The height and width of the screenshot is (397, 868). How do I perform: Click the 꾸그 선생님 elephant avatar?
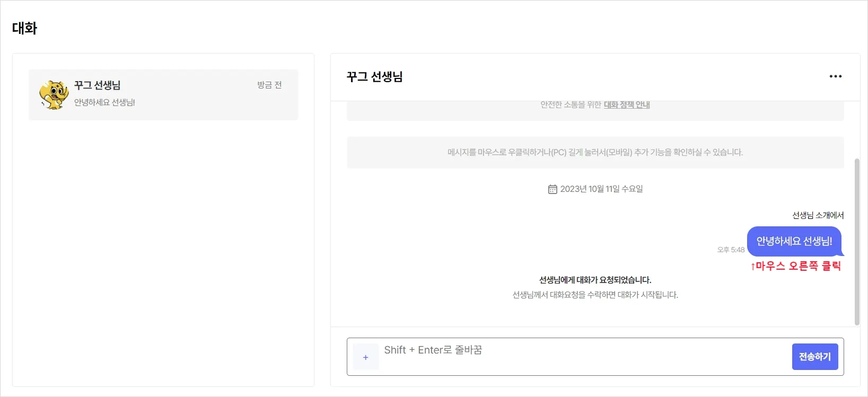click(x=54, y=95)
